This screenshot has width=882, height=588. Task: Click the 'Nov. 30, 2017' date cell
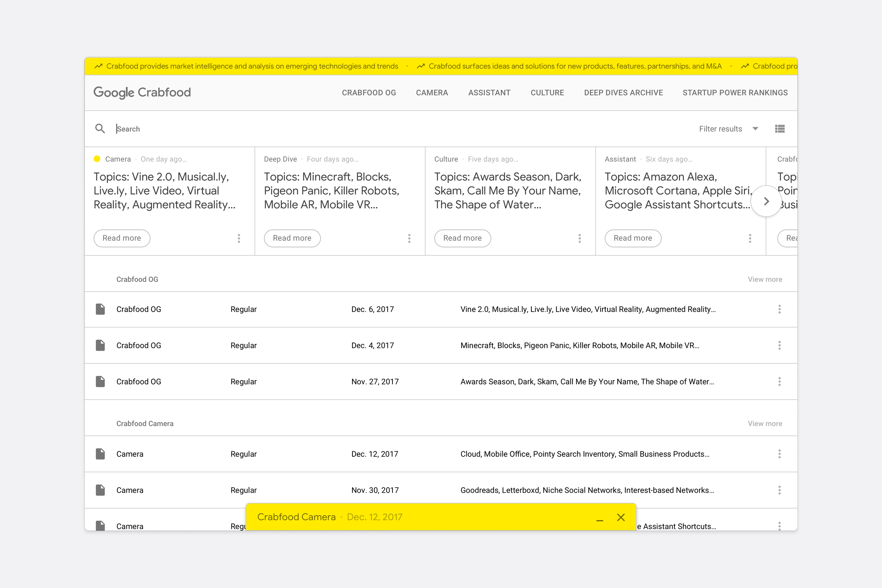(375, 490)
